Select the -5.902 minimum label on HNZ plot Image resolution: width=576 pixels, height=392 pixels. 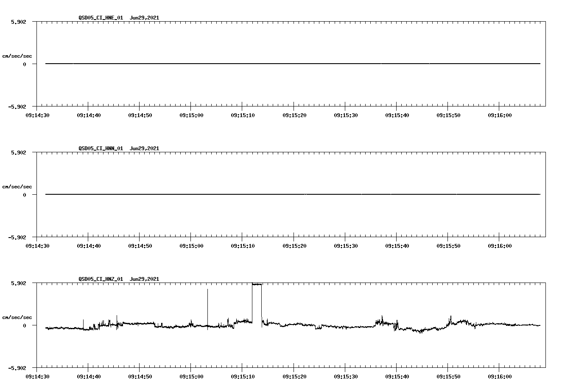pyautogui.click(x=17, y=368)
